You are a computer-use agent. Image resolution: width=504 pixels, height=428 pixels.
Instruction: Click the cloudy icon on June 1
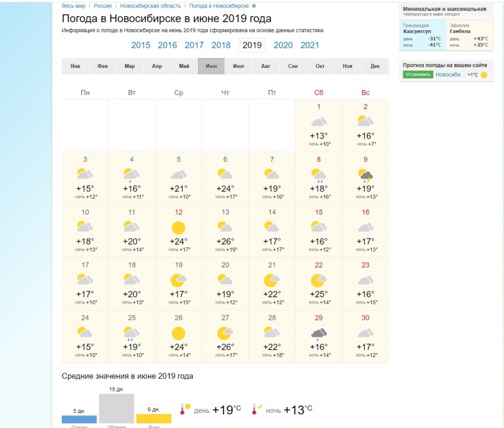point(319,121)
